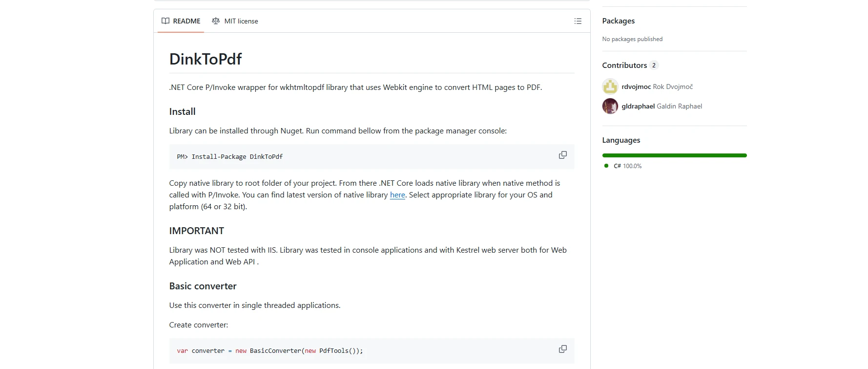
Task: Open the README outline list icon
Action: (578, 21)
